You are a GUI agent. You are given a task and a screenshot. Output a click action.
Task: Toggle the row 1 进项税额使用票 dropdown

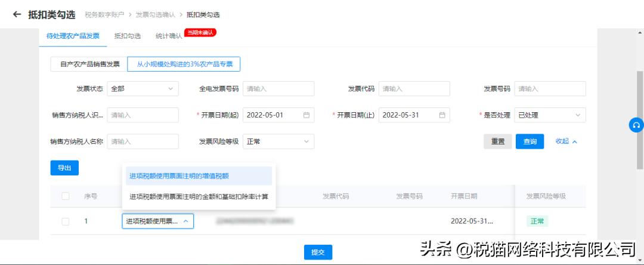pos(157,221)
